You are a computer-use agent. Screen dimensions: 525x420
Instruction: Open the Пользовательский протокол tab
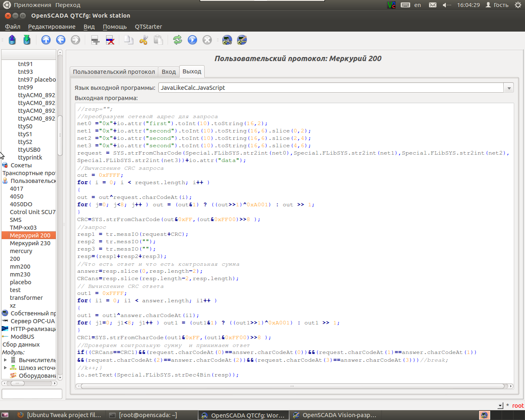click(x=114, y=72)
